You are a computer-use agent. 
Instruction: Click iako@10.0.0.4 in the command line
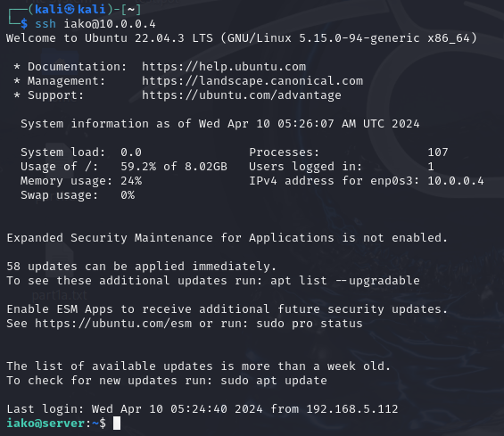click(x=110, y=24)
